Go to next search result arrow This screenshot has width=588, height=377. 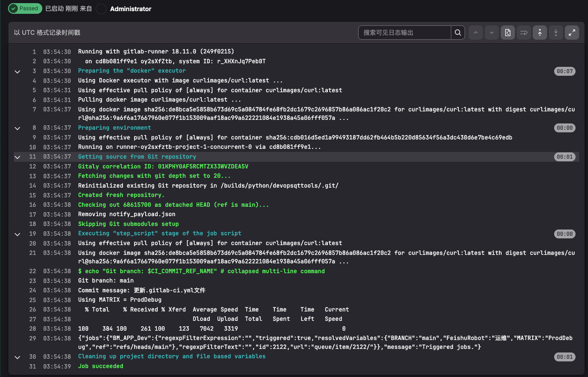coord(492,33)
